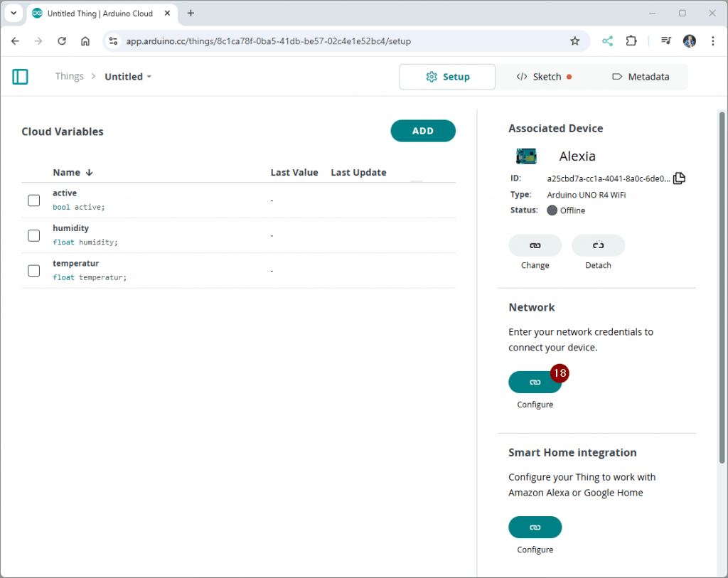Click the Arduino share icon in toolbar

(607, 41)
